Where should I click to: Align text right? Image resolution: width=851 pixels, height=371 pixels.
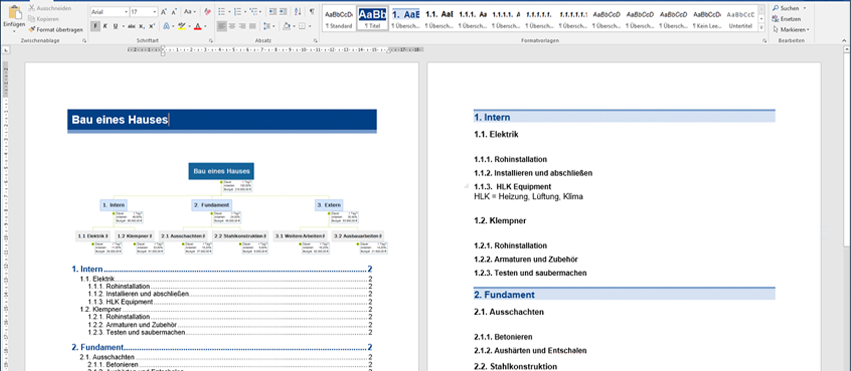tap(242, 26)
